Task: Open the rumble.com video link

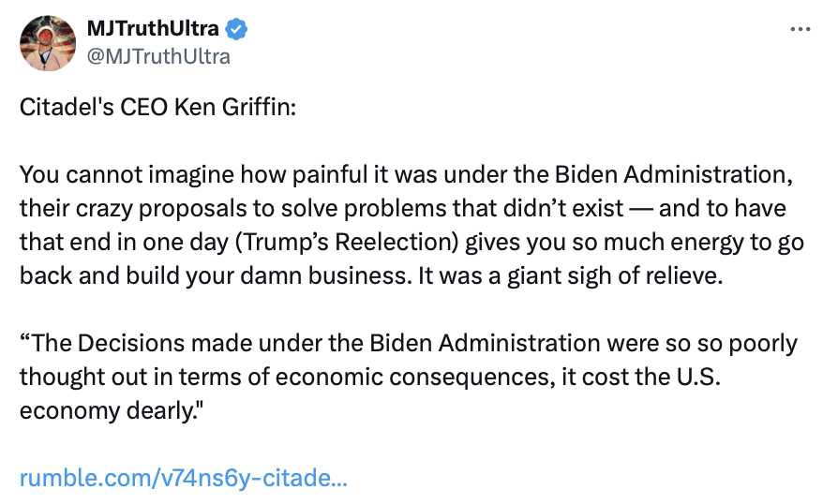Action: point(184,478)
